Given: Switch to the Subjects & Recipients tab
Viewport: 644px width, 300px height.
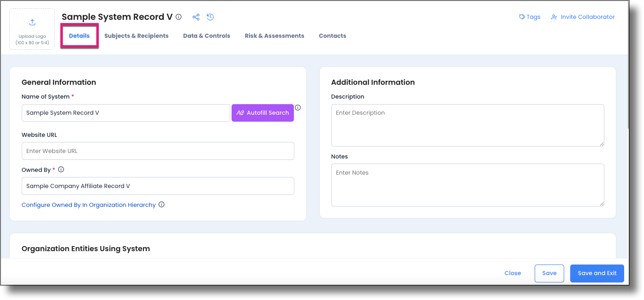Looking at the screenshot, I should (137, 35).
